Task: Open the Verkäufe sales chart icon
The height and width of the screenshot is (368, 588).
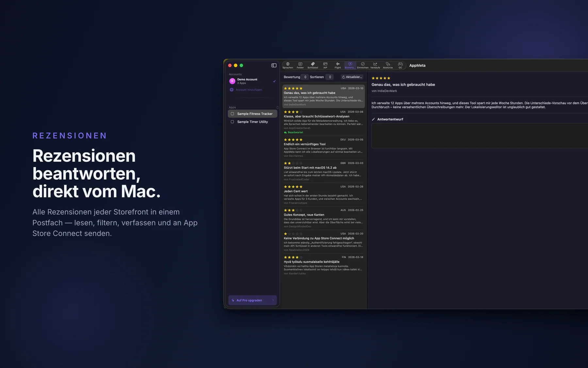Action: pyautogui.click(x=375, y=65)
